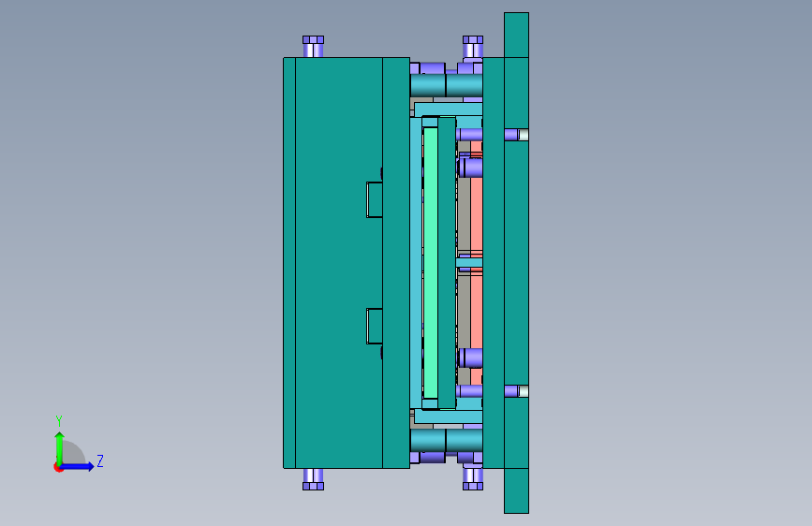The width and height of the screenshot is (812, 526).
Task: Select the top cyan guide bushing cylinder
Action: tap(447, 85)
